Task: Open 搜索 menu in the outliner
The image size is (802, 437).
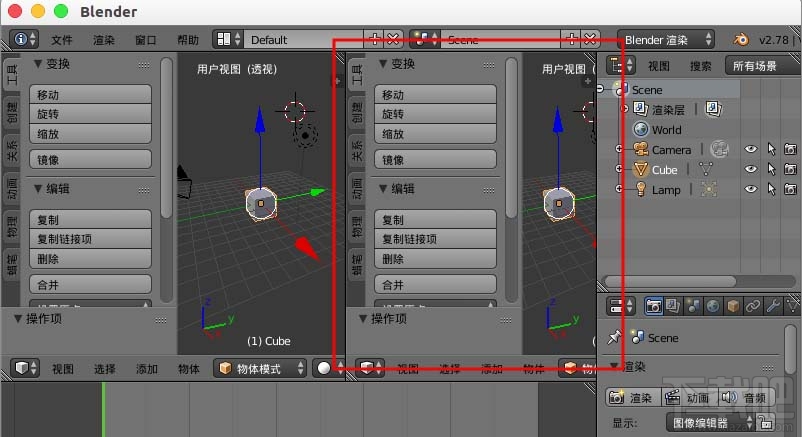Action: [701, 66]
